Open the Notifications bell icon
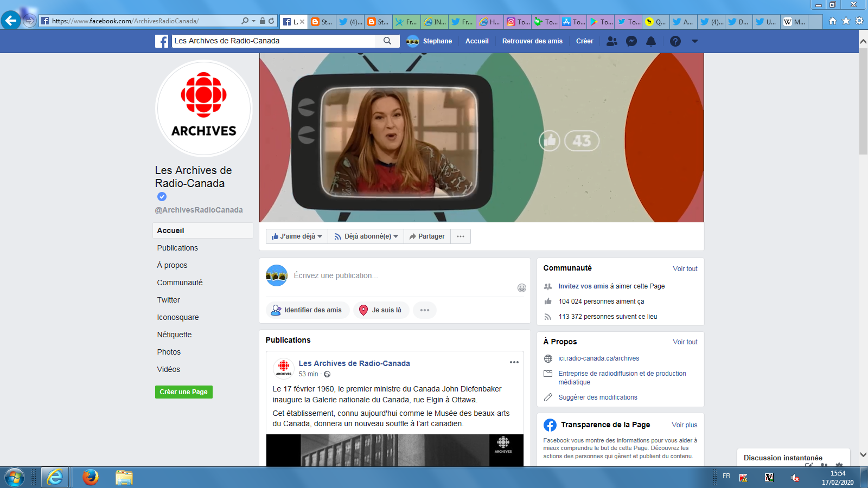 pos(651,41)
